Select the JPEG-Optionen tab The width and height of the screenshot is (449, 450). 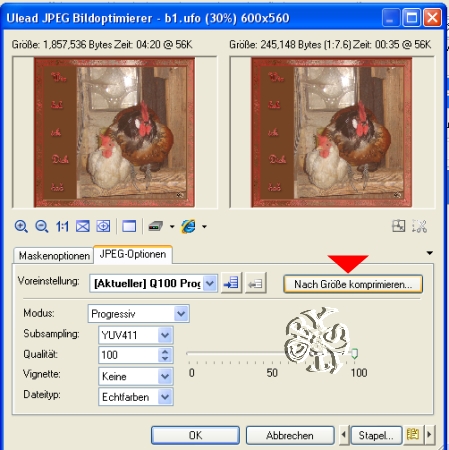pos(133,254)
